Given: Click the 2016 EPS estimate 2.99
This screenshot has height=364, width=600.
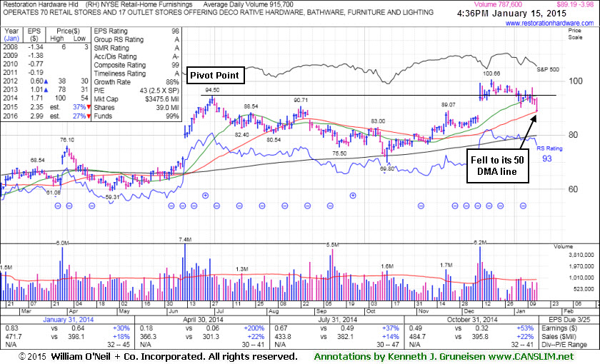Looking at the screenshot, I should point(36,116).
